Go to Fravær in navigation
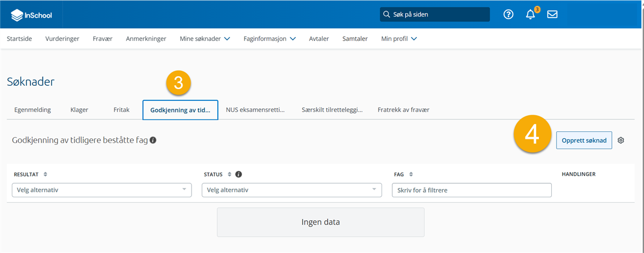The width and height of the screenshot is (644, 253). point(103,39)
